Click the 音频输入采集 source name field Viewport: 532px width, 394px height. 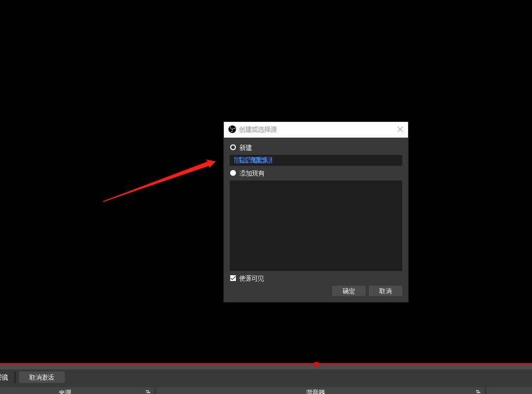(x=315, y=160)
